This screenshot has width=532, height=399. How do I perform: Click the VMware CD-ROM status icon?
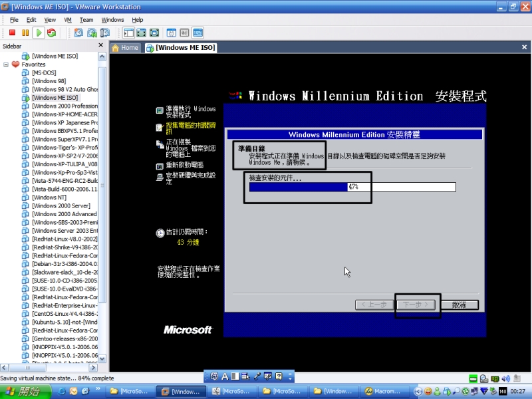[x=484, y=378]
